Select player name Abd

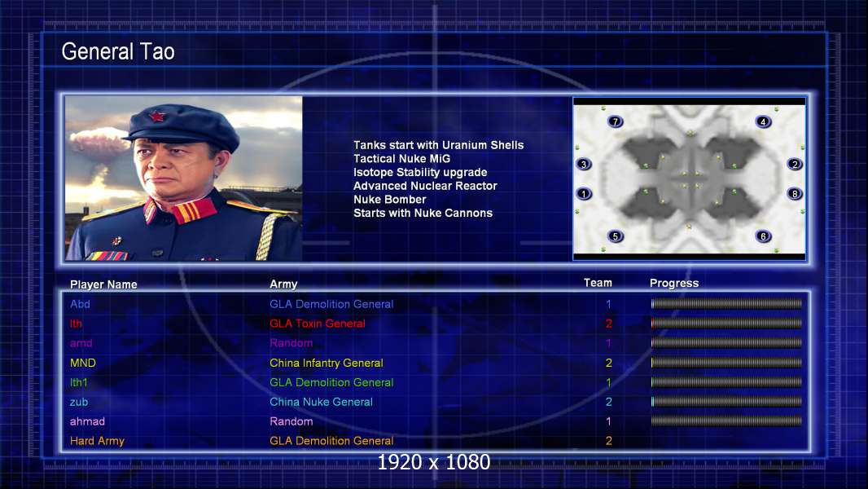(x=80, y=303)
